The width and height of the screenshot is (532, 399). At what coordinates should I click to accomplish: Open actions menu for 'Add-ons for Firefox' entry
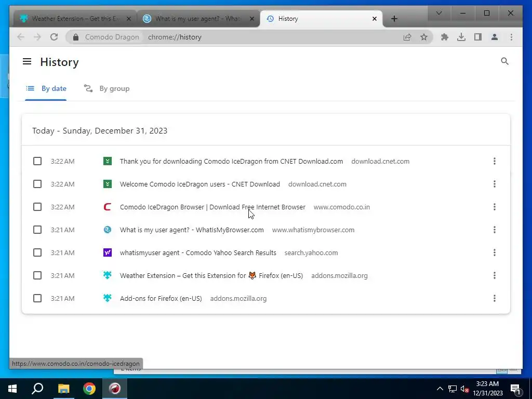point(495,298)
